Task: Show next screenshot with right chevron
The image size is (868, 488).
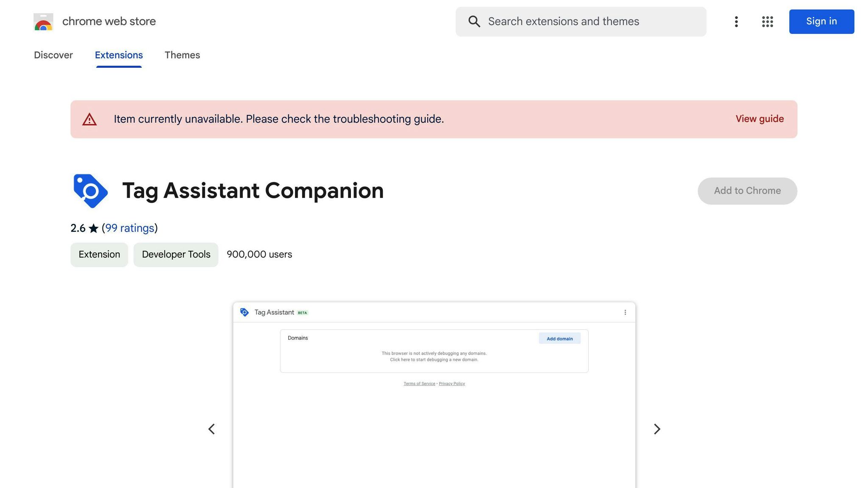Action: (x=657, y=429)
